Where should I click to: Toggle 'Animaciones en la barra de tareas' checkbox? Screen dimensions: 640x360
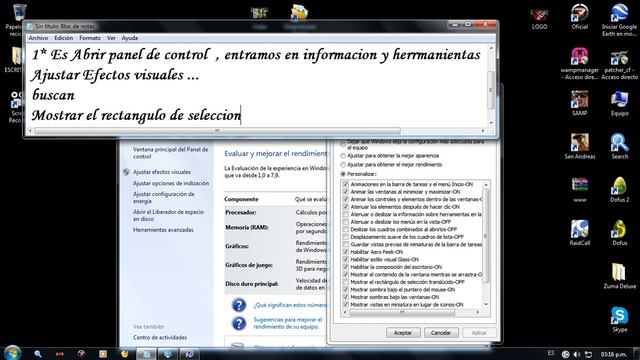pos(346,184)
